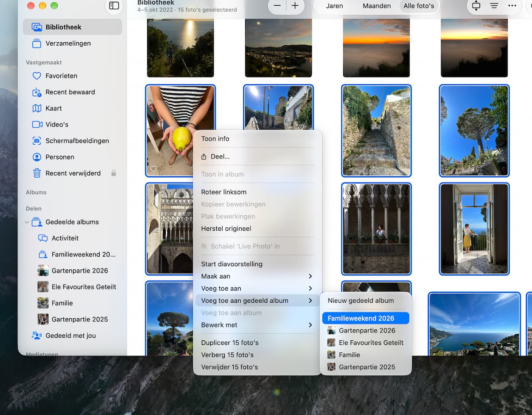Add photos to Ele Favourites Geteilt in the submenu
Image resolution: width=532 pixels, height=415 pixels.
click(x=366, y=343)
